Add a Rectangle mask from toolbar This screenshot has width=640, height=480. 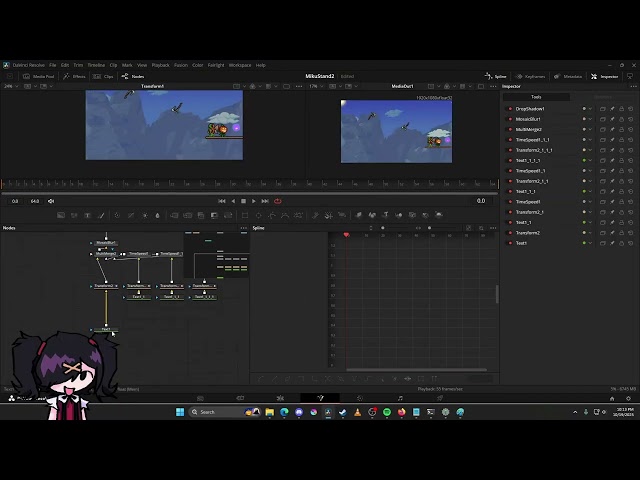[245, 215]
